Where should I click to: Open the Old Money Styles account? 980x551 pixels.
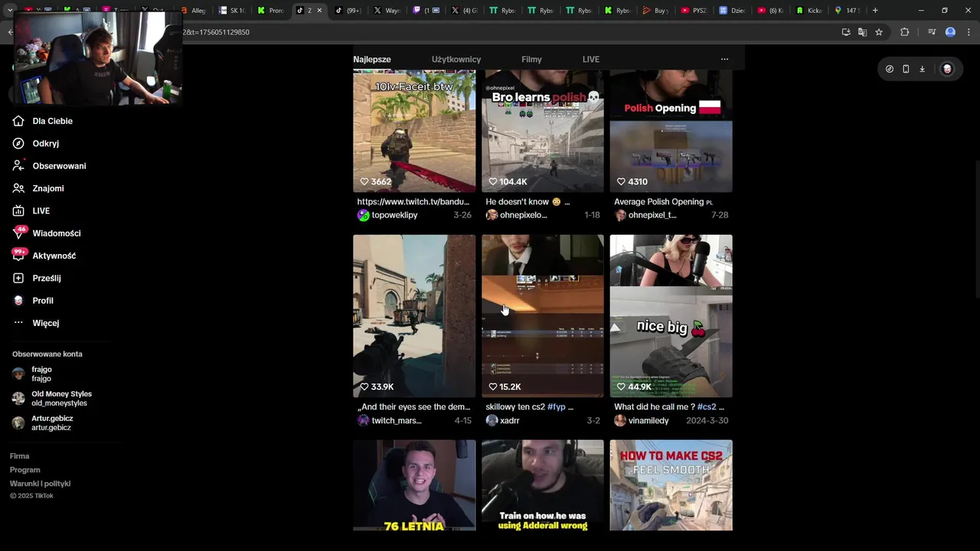click(52, 398)
